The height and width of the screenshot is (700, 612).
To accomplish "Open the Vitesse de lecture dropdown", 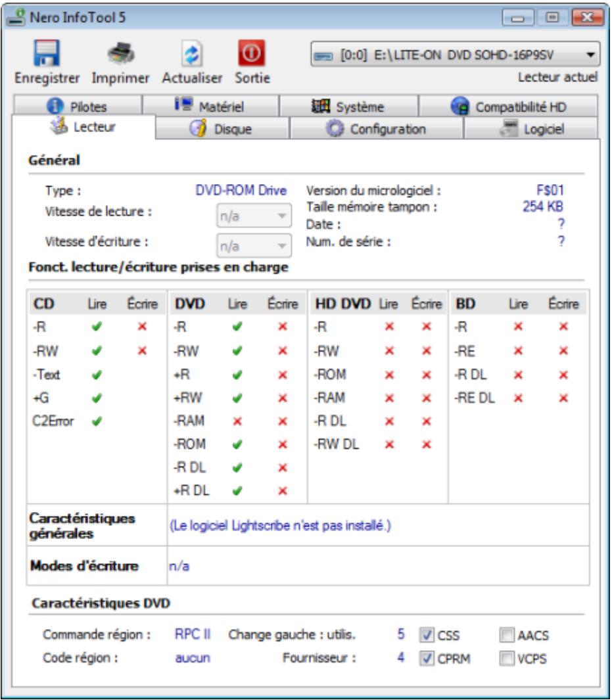I will click(x=254, y=216).
